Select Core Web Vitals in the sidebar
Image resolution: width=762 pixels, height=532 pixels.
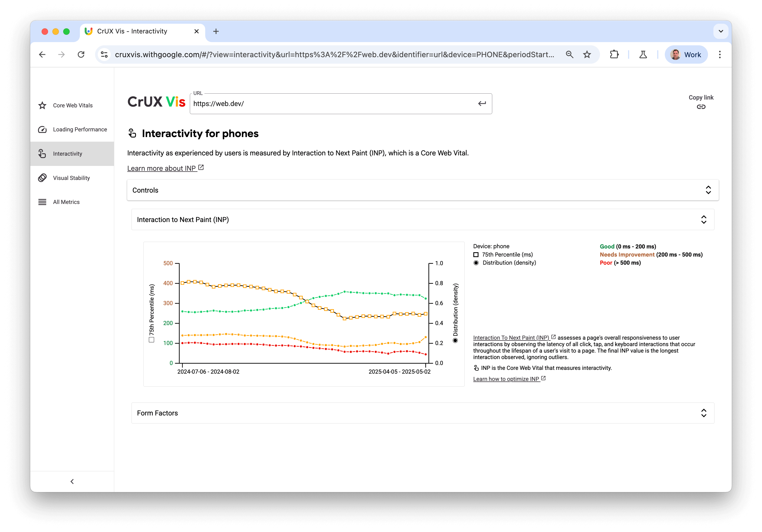(x=72, y=105)
